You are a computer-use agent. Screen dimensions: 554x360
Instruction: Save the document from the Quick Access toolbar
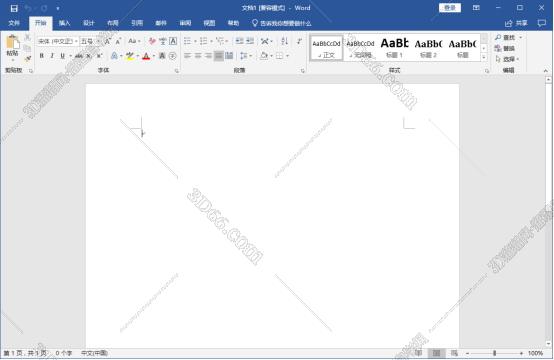tap(14, 8)
